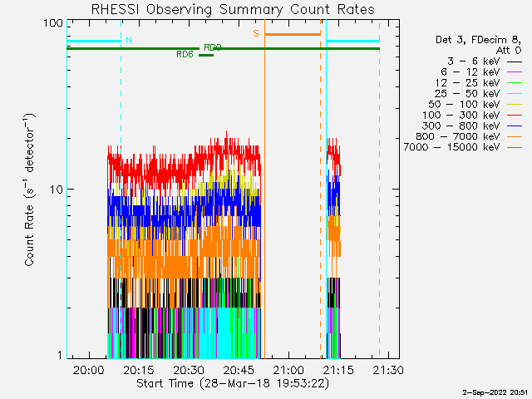The image size is (532, 399).
Task: Click the red 100 - 300 keV legend line
Action: (x=515, y=116)
